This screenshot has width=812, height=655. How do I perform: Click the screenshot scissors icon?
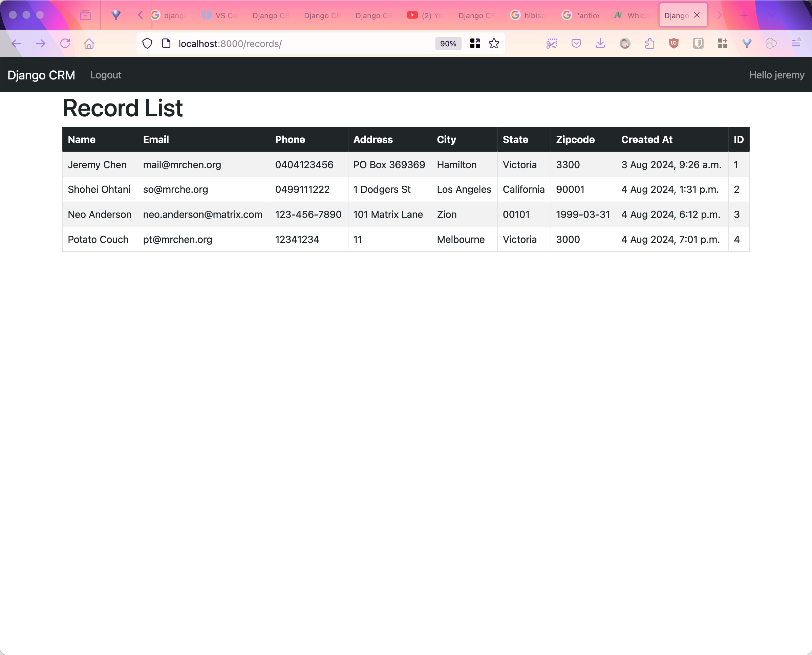tap(551, 43)
